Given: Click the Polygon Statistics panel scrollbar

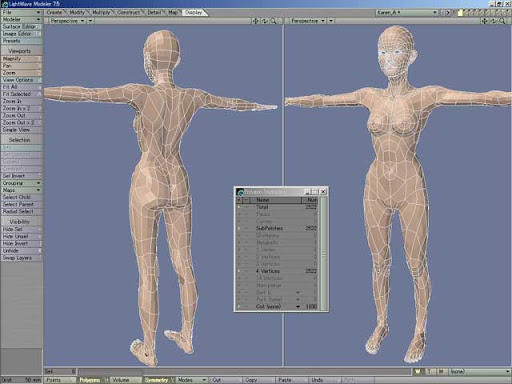Looking at the screenshot, I should coord(323,254).
